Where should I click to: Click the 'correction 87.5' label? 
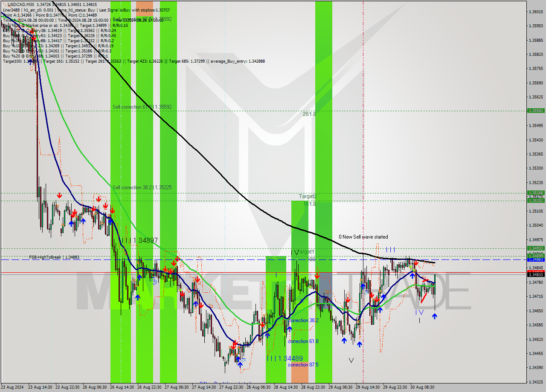pyautogui.click(x=303, y=365)
